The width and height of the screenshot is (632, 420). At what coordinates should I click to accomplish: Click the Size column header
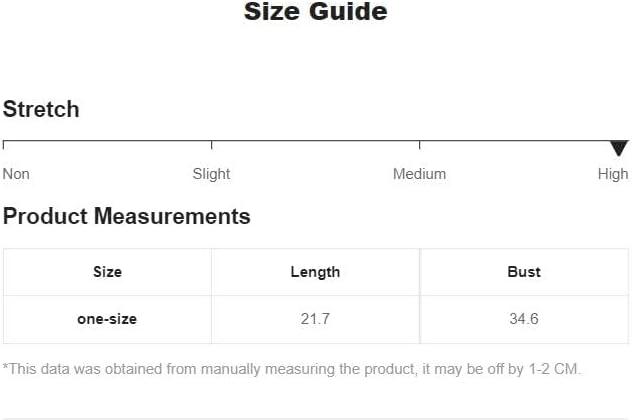(x=107, y=272)
